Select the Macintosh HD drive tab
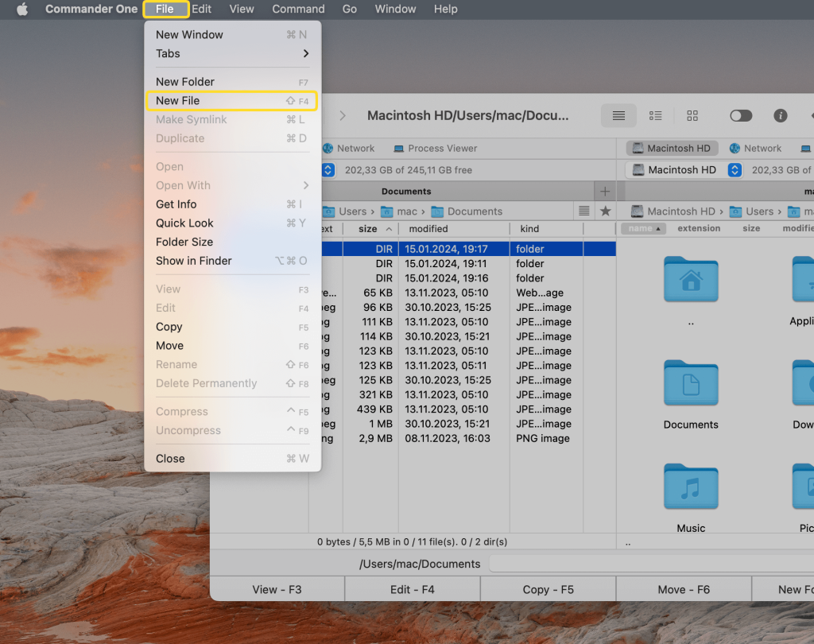This screenshot has width=814, height=644. tap(672, 148)
